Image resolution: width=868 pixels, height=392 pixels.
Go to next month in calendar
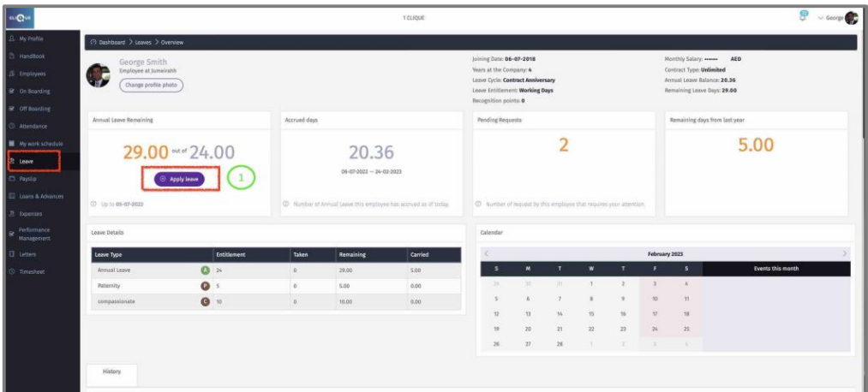844,254
